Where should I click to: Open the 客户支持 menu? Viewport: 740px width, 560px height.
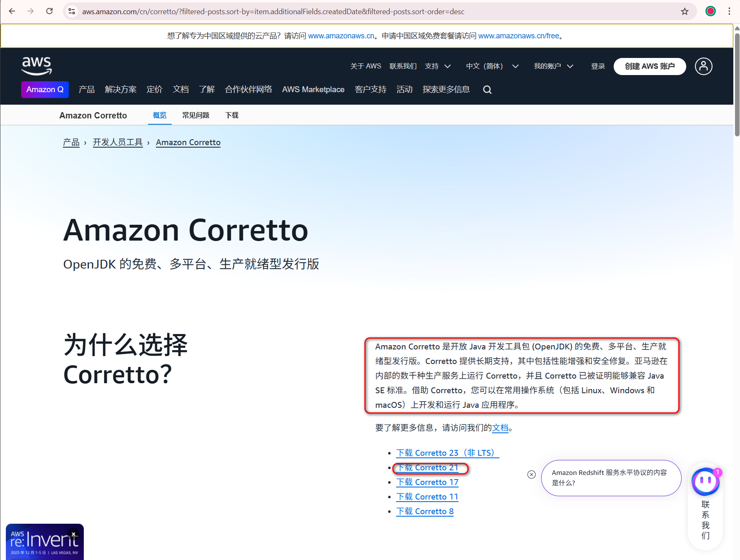pos(370,90)
